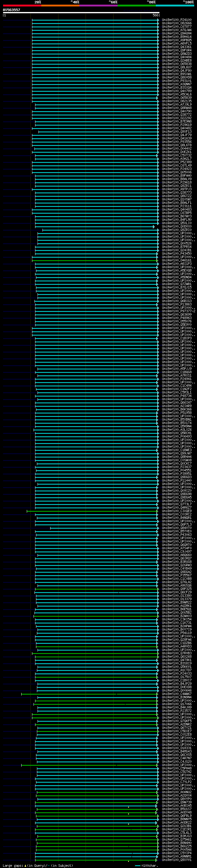Open hit UniRef100_C5GTH2
The height and width of the screenshot is (868, 197).
tap(177, 772)
